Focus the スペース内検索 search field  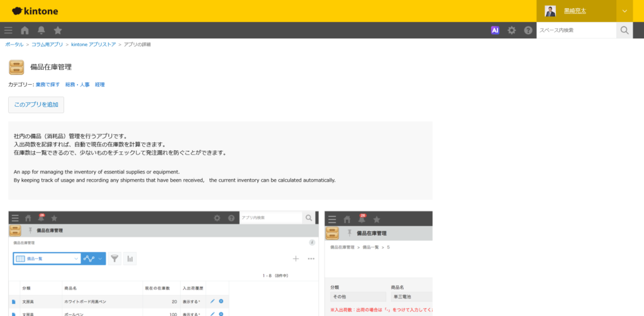click(x=576, y=30)
